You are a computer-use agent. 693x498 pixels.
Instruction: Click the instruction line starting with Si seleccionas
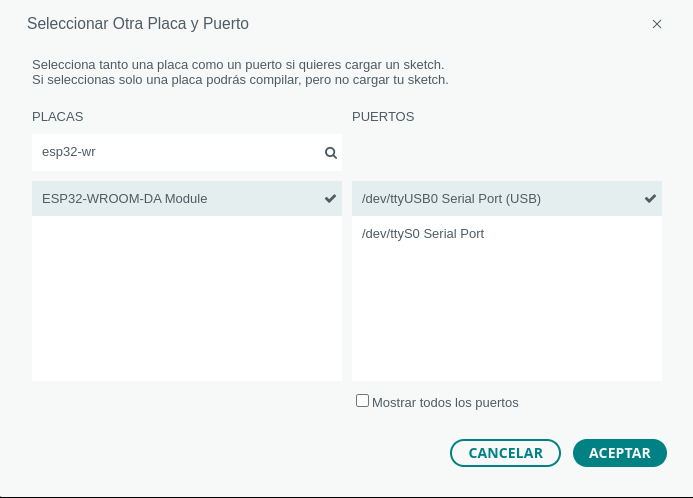point(240,79)
